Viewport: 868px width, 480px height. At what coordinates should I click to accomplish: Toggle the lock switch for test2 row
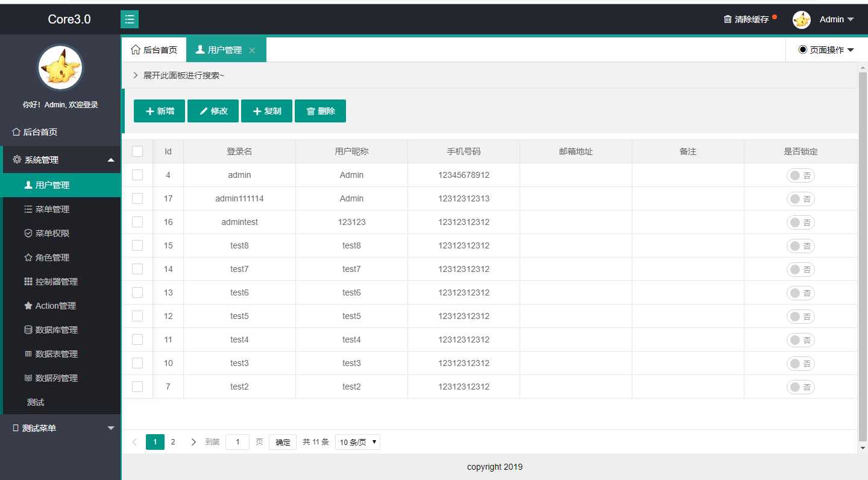[800, 387]
